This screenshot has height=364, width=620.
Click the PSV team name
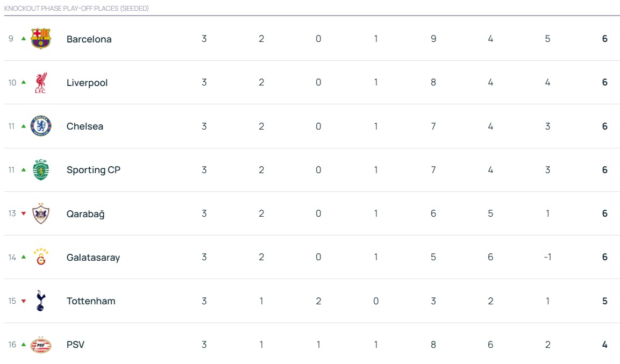(75, 345)
